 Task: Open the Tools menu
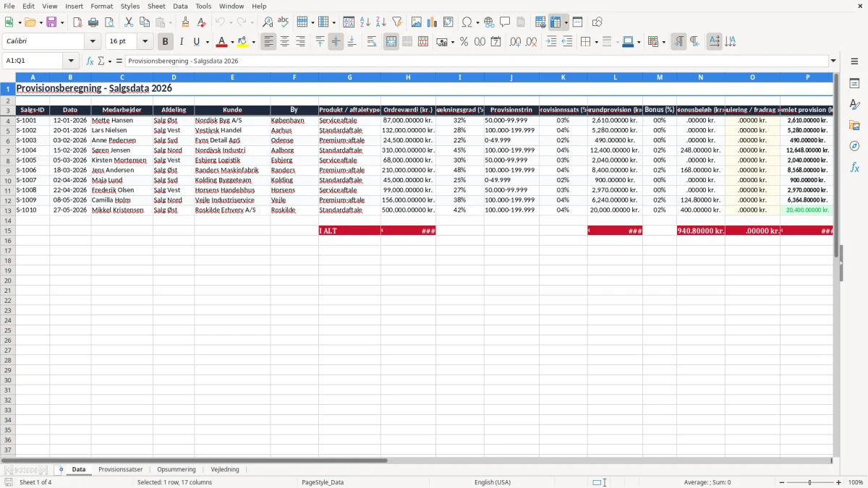click(x=203, y=6)
